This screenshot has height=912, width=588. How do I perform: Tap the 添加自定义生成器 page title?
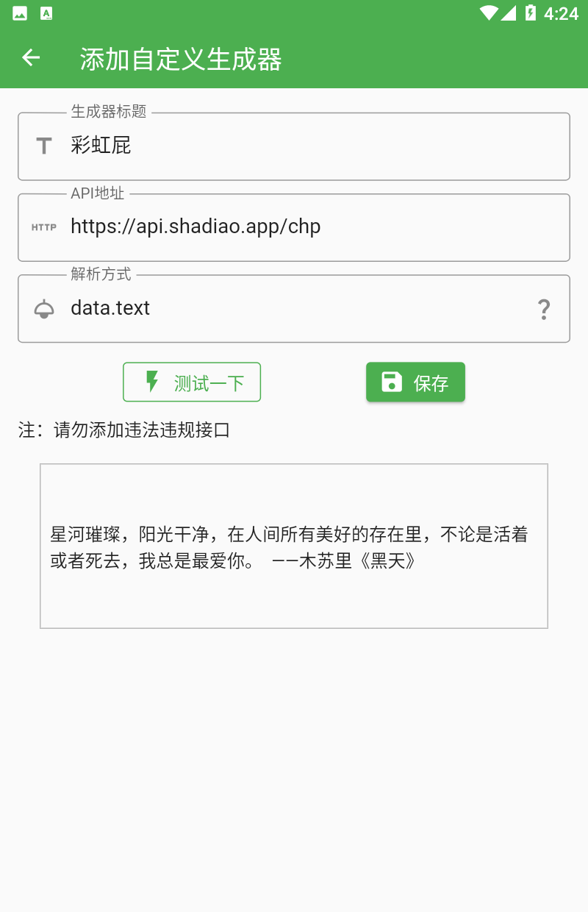(x=181, y=60)
